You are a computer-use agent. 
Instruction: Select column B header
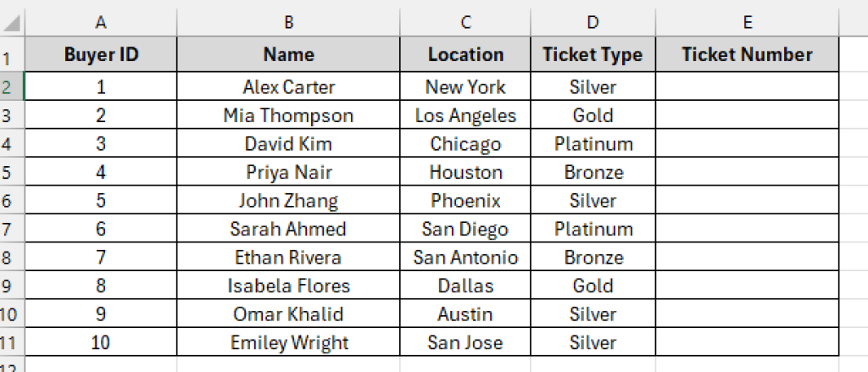tap(288, 23)
